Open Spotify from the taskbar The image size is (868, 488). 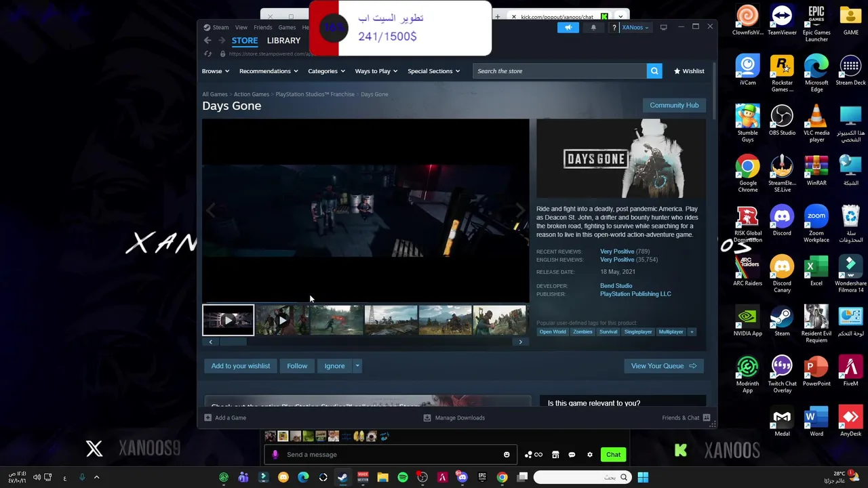[403, 477]
